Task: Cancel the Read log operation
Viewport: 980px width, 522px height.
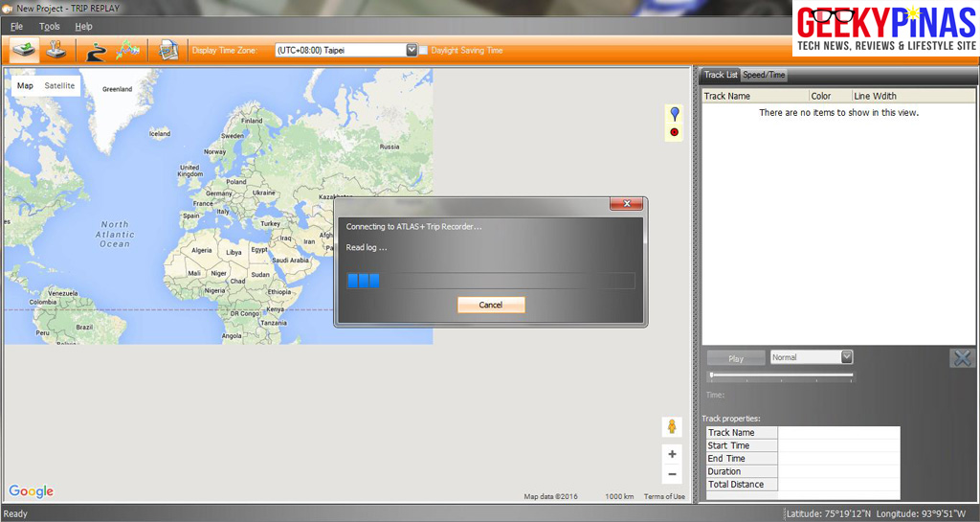Action: coord(491,305)
